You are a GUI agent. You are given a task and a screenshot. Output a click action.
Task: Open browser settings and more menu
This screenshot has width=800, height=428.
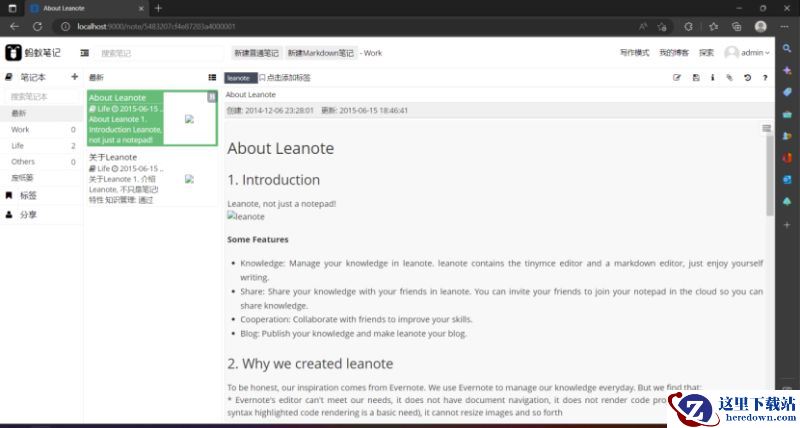pos(785,27)
